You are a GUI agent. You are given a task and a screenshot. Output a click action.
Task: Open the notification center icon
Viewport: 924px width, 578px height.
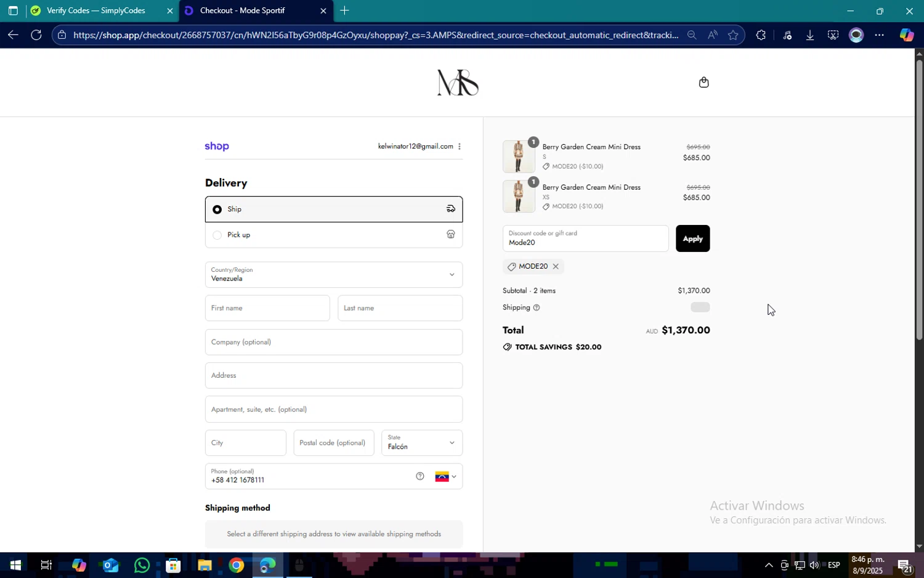point(905,565)
